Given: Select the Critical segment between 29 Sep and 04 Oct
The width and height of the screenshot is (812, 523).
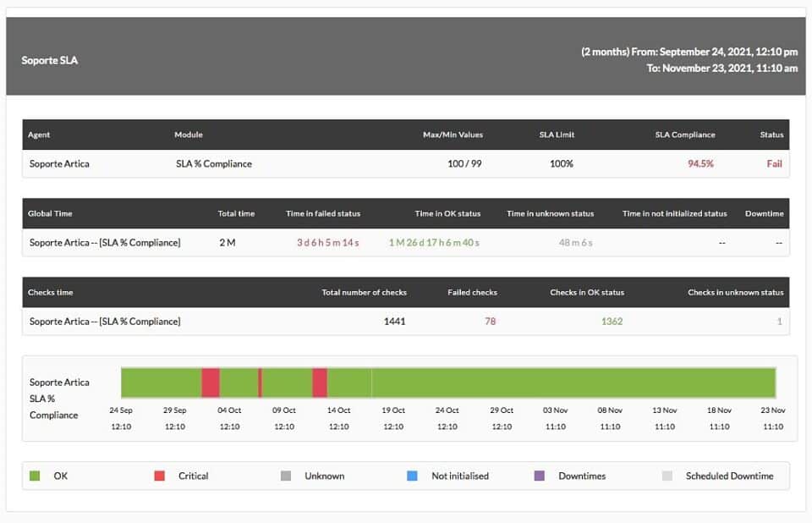Looking at the screenshot, I should [x=211, y=383].
